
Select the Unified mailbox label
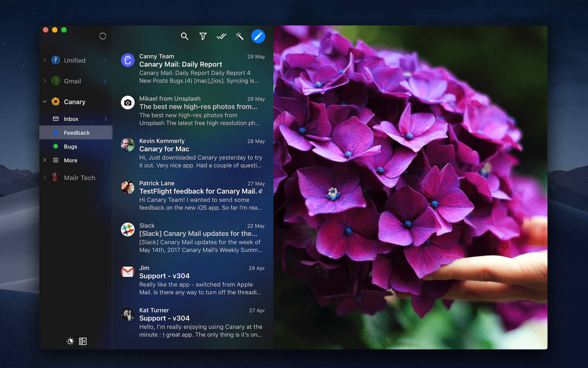click(75, 60)
